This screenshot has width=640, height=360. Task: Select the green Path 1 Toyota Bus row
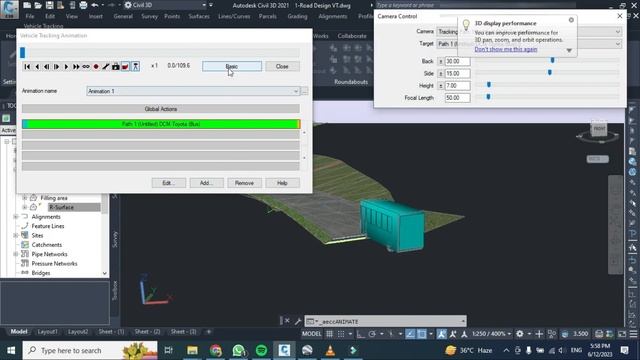161,124
